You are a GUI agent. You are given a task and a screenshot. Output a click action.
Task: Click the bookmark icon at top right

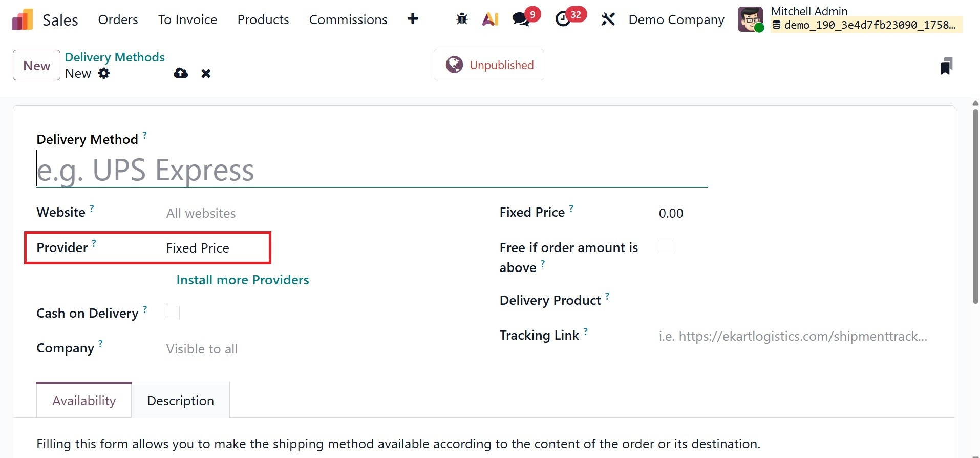[946, 66]
